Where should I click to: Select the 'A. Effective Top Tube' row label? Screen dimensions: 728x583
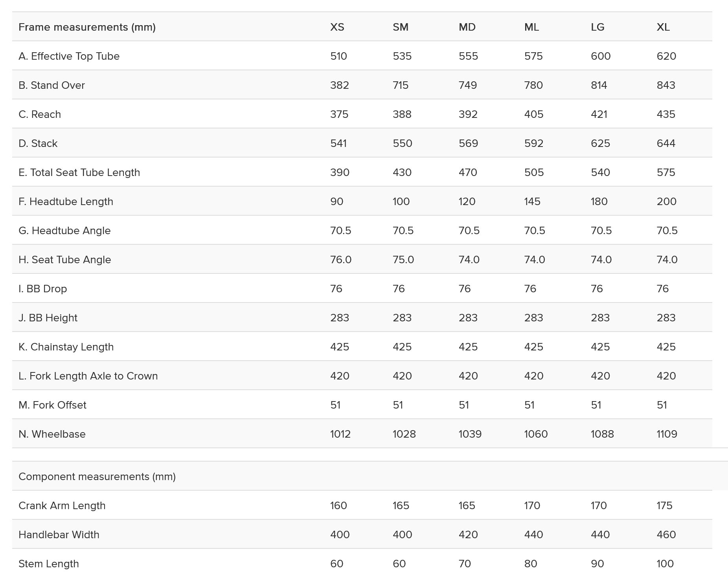69,56
